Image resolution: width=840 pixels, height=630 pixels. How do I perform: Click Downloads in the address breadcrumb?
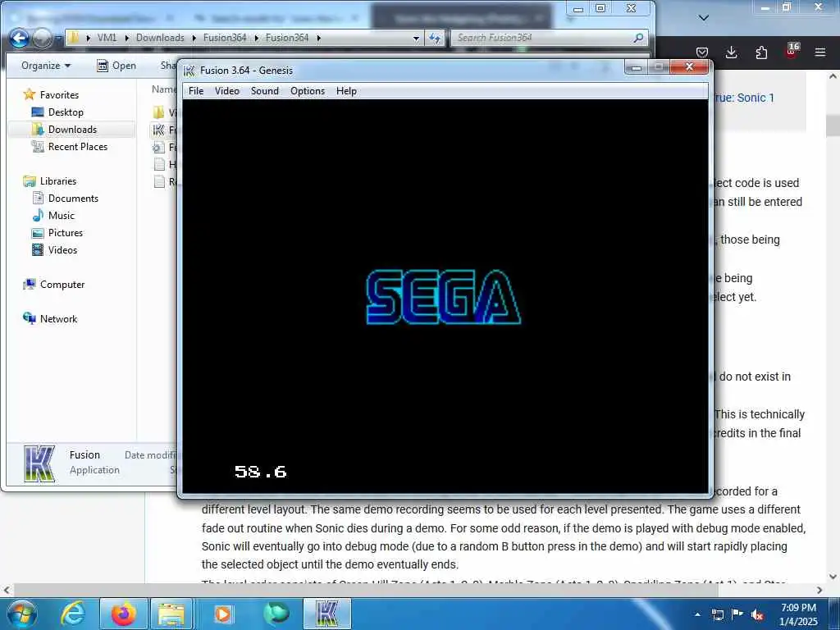(160, 38)
